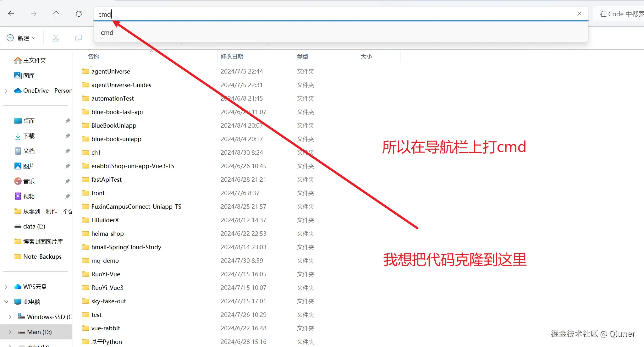Screen dimensions: 644x347
Task: Click in the address bar input
Action: (314, 14)
